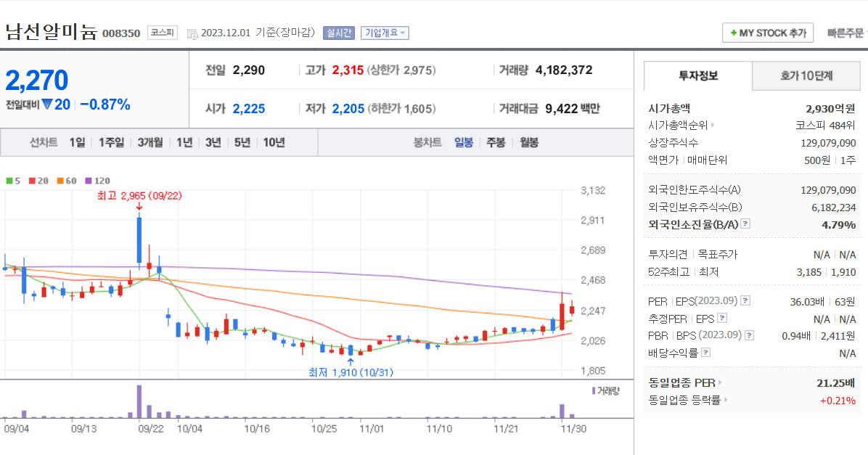Select the 일봉 candle chart
The image size is (868, 455).
tap(464, 143)
